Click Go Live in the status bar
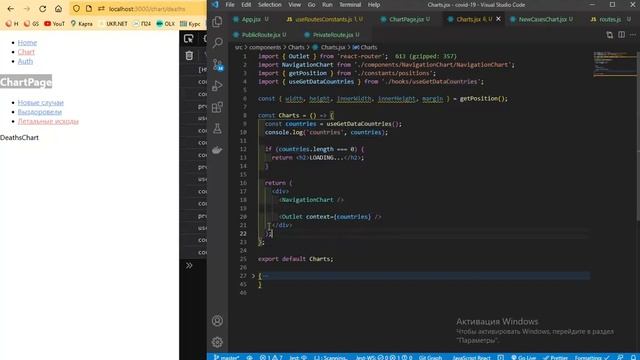The height and width of the screenshot is (360, 640). 524,357
